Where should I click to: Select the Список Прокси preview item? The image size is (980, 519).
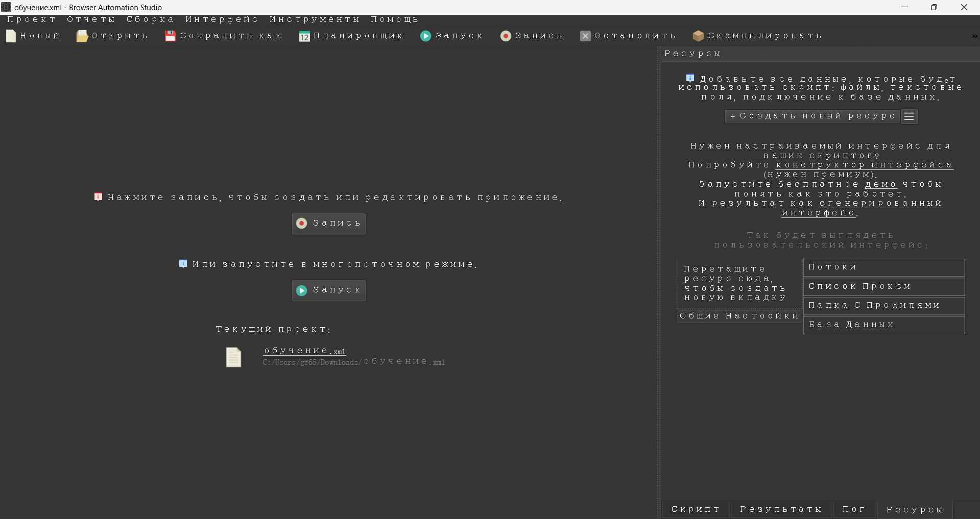point(883,287)
